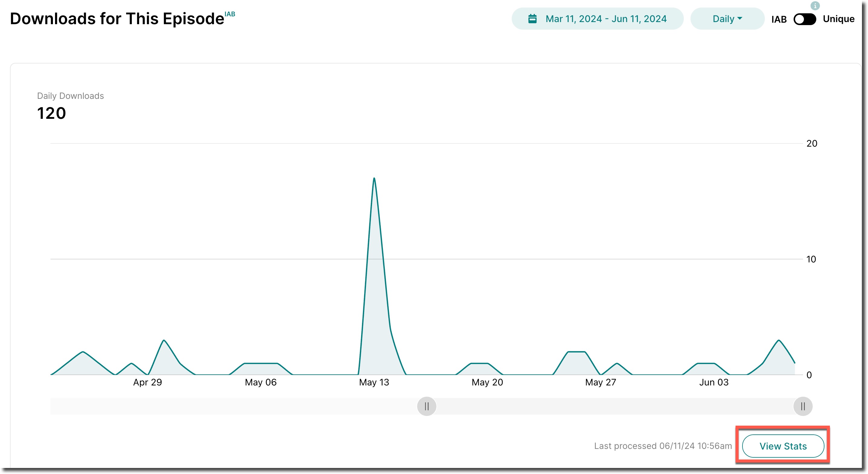Image resolution: width=868 pixels, height=474 pixels.
Task: Click the caret arrow beside Daily
Action: (x=740, y=18)
